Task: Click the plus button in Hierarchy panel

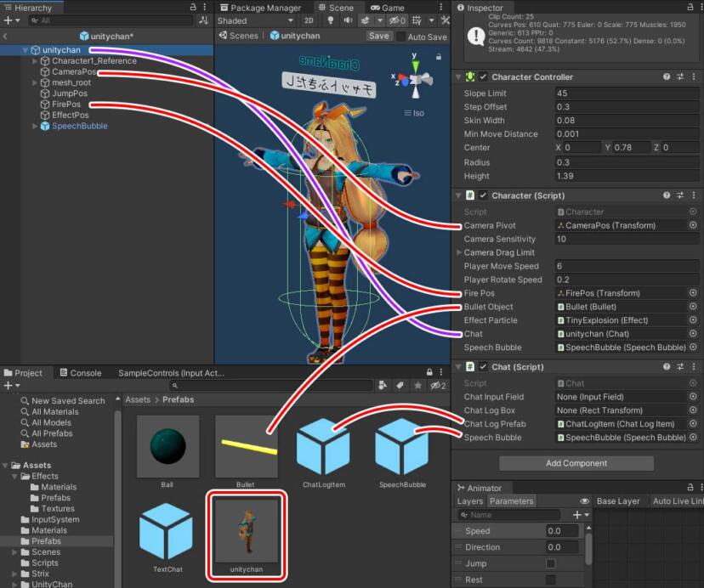Action: 8,20
